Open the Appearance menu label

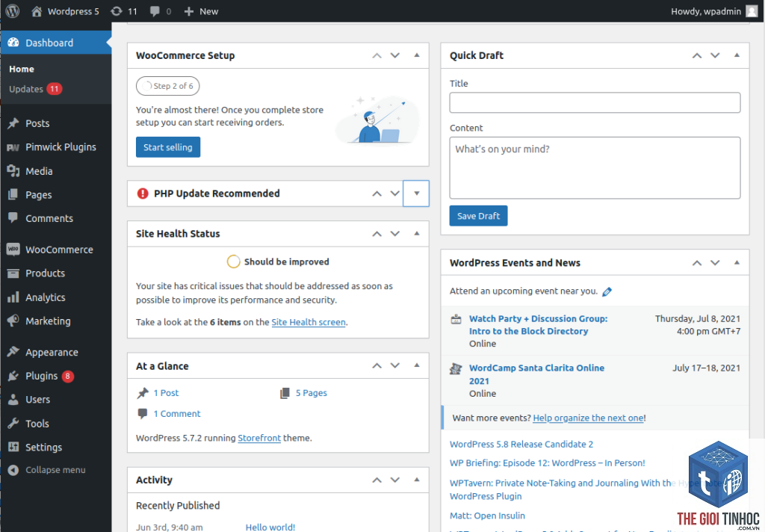(x=52, y=352)
